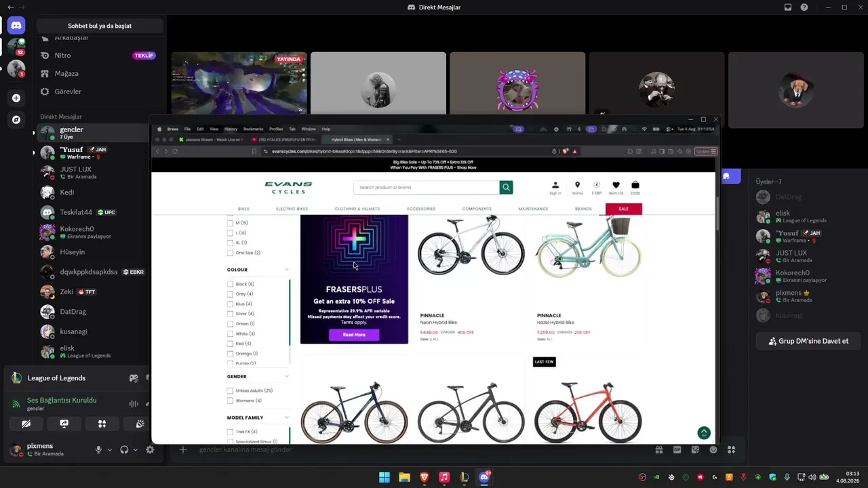Open the ELECTRIC BIKES navigation tab
This screenshot has height=488, width=868.
[292, 209]
